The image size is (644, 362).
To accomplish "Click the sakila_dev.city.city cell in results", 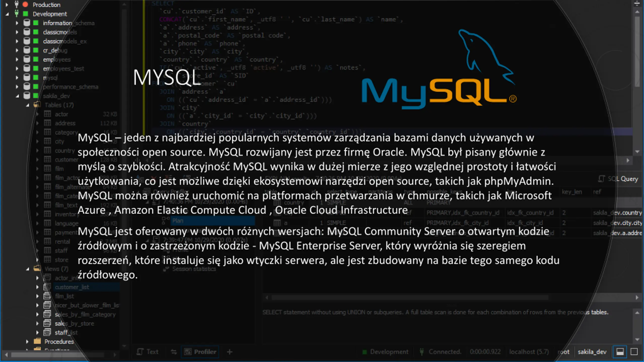I will [617, 223].
